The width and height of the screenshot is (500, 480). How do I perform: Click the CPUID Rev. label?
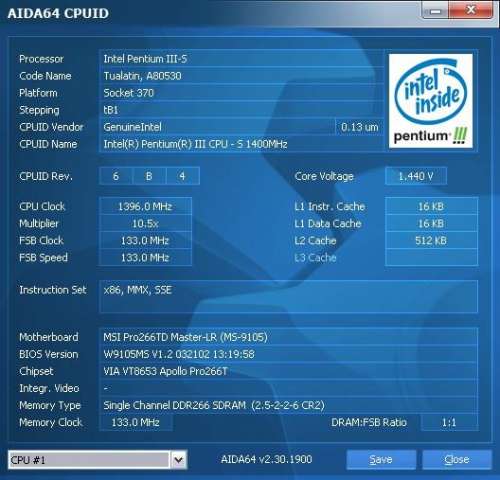click(46, 176)
